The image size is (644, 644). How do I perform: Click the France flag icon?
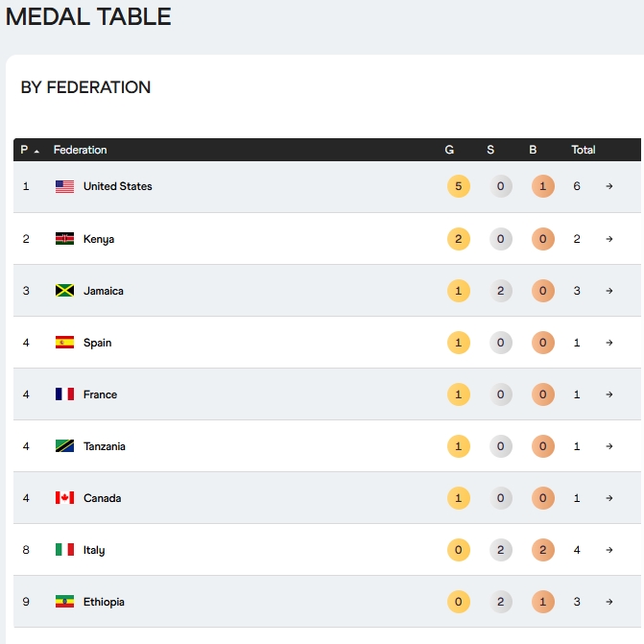64,394
